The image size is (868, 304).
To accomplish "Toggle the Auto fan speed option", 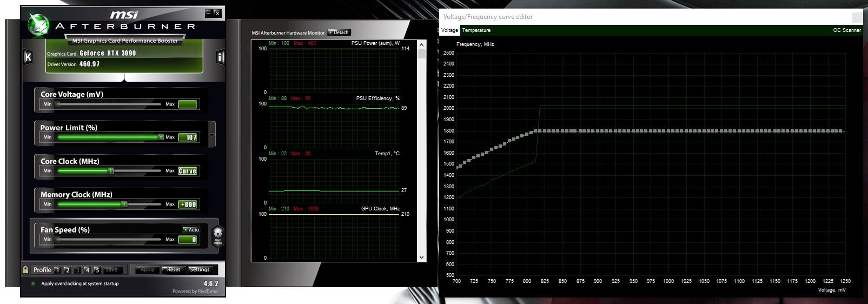I will 191,229.
